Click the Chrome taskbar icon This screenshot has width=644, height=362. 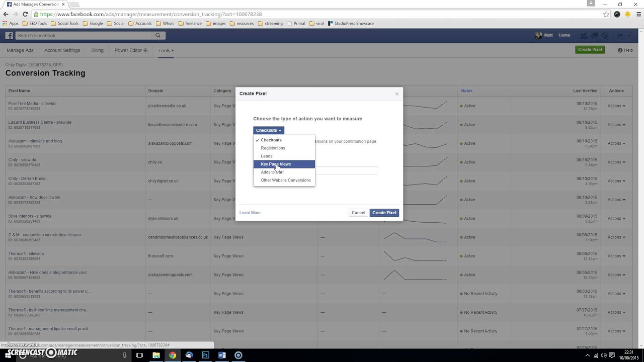(x=173, y=355)
